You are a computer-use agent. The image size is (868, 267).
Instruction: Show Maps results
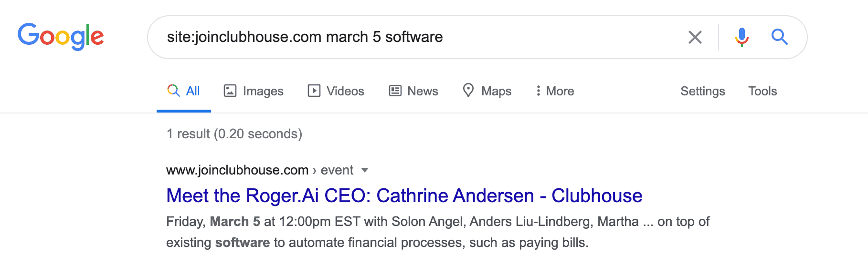(x=487, y=91)
